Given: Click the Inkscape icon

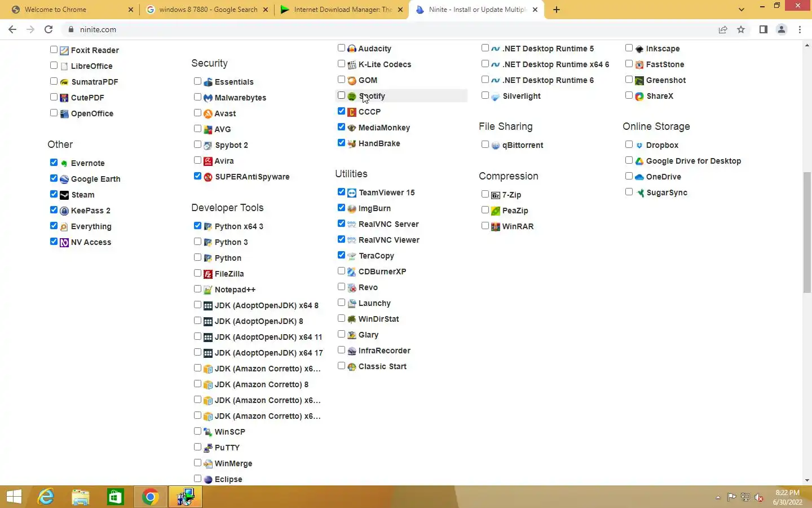Looking at the screenshot, I should pos(639,49).
